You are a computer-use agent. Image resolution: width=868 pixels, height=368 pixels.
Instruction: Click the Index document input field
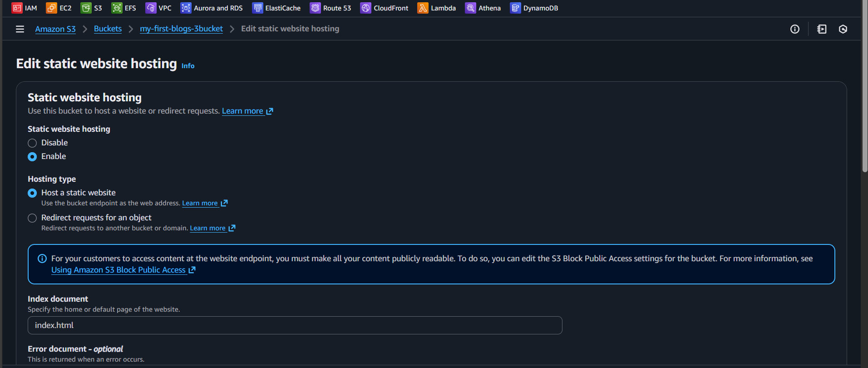pos(295,325)
